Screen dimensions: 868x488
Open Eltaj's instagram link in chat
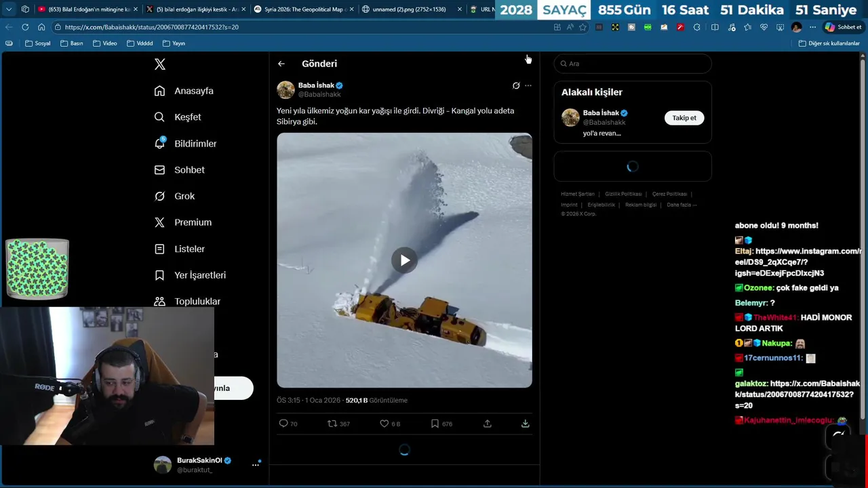point(798,262)
